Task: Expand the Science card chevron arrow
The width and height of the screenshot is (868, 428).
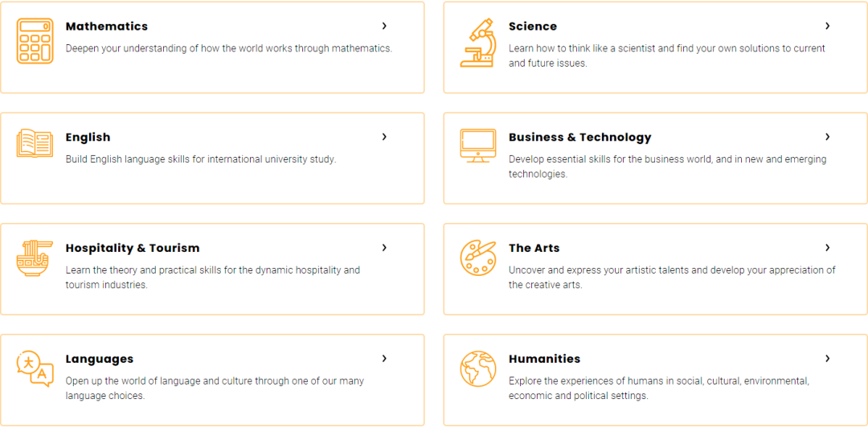Action: click(x=828, y=26)
